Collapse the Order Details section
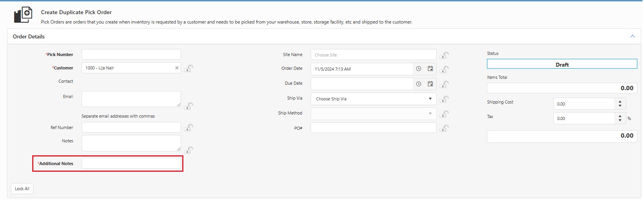The width and height of the screenshot is (644, 200). pos(632,36)
